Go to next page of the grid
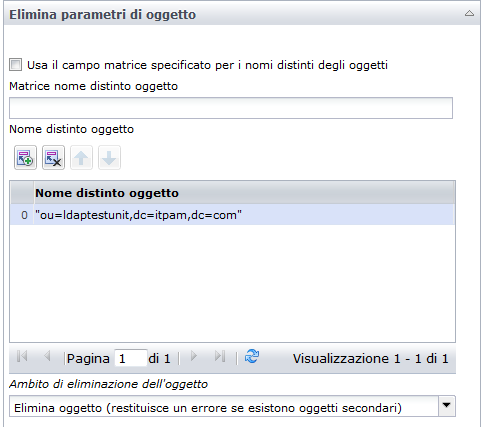 194,357
